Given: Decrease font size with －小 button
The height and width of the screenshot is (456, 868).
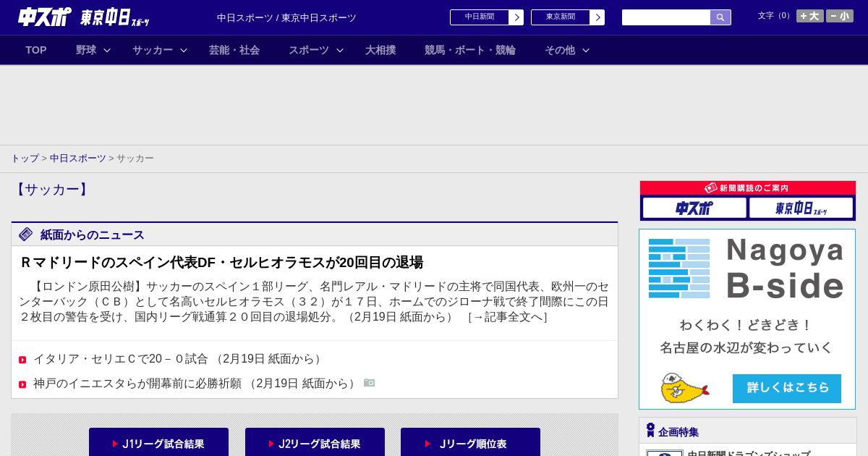Looking at the screenshot, I should click(840, 16).
